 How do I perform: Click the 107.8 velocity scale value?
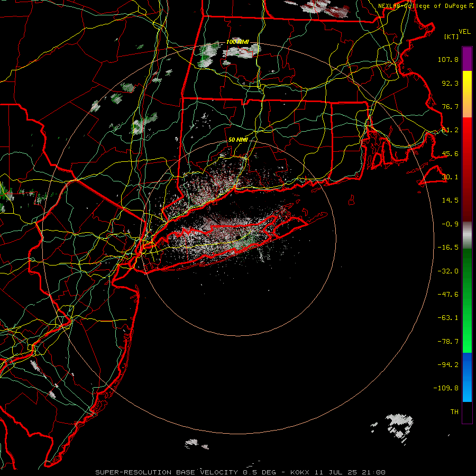[448, 59]
